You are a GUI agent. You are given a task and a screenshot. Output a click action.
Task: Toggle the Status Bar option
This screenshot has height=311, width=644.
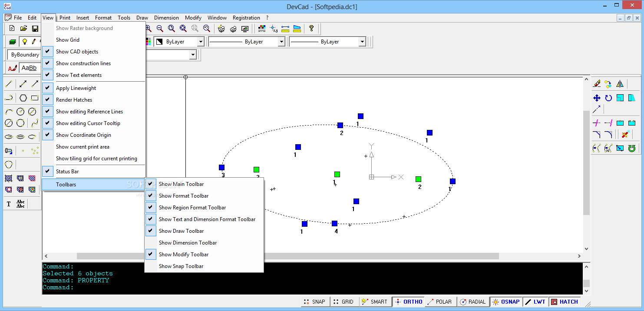coord(93,172)
